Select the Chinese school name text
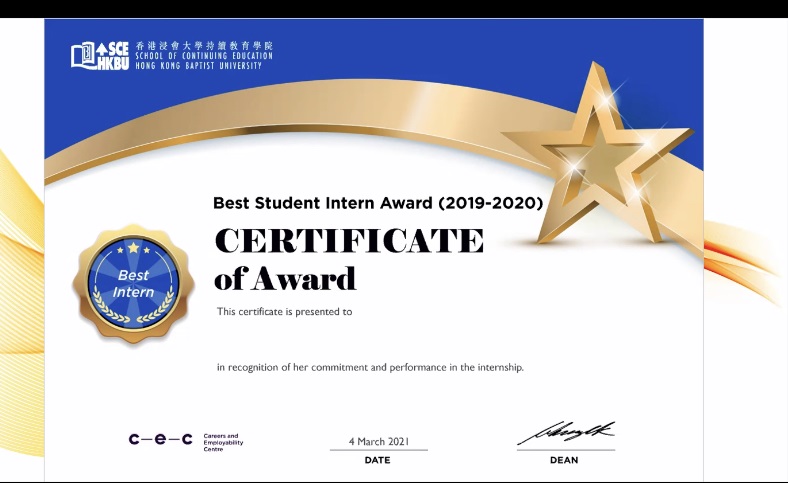 [x=204, y=46]
